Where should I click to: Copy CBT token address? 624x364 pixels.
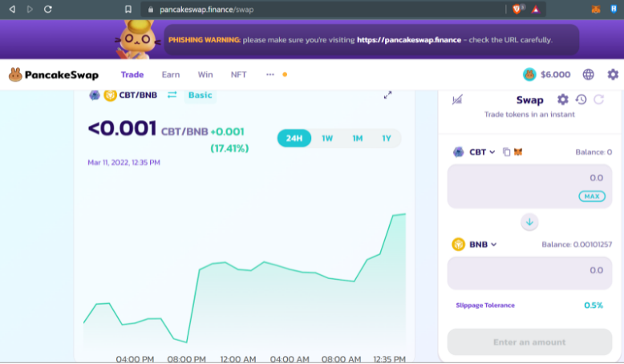pos(506,152)
